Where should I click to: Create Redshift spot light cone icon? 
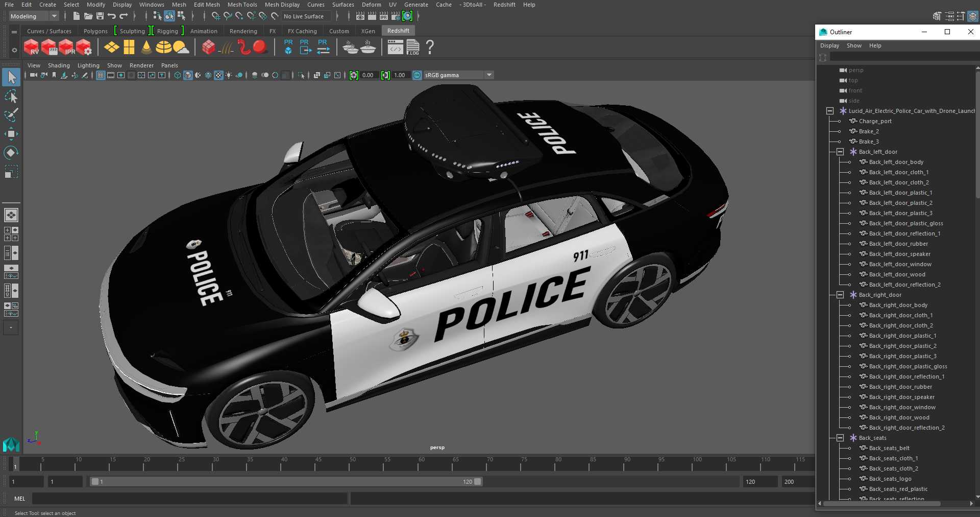tap(146, 47)
